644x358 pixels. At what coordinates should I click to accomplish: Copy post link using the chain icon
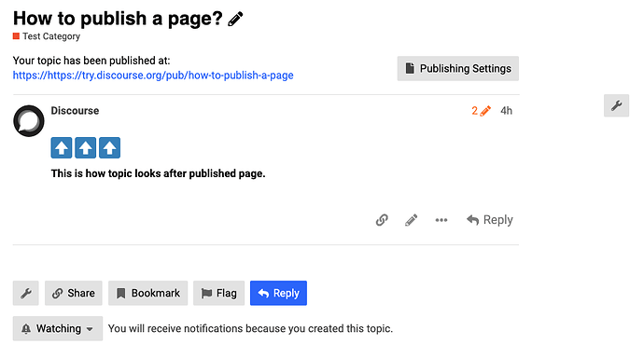click(382, 220)
